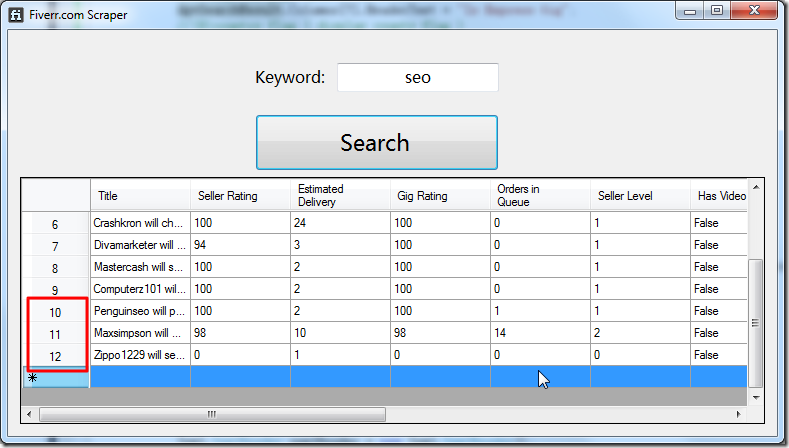Select Estimated Delivery 24 for Crashkron
The height and width of the screenshot is (448, 789).
coord(340,223)
